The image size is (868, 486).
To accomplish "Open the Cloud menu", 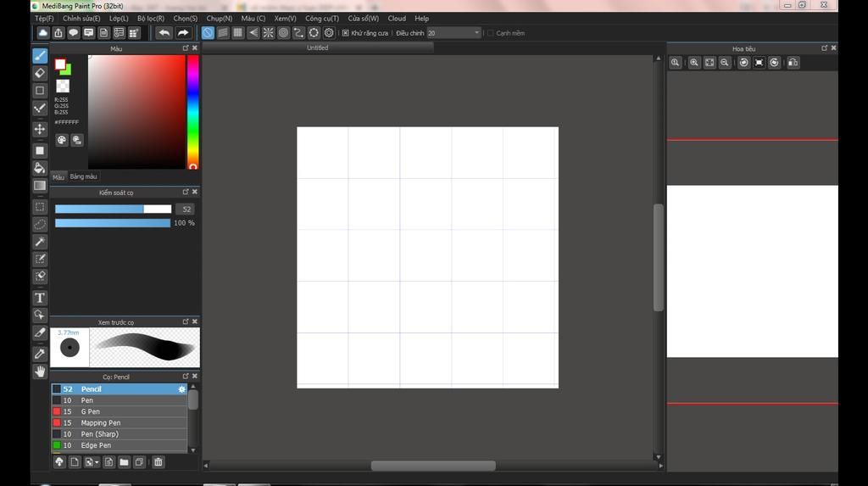I will click(x=397, y=19).
